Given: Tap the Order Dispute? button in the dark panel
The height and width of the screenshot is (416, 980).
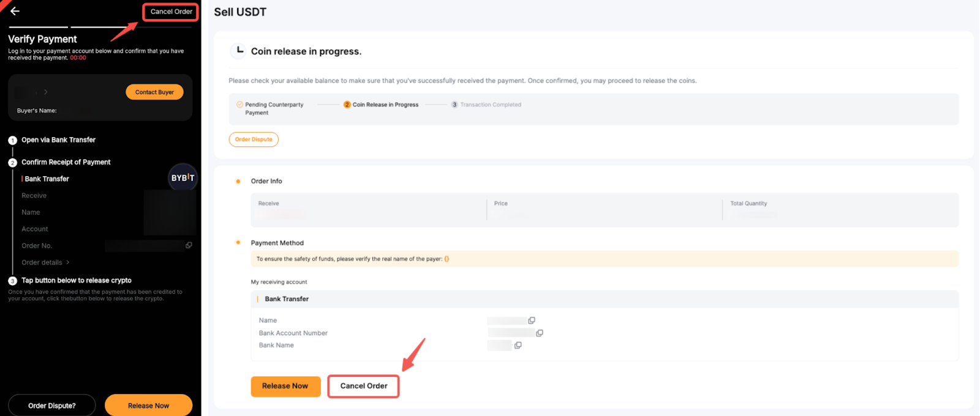Looking at the screenshot, I should tap(52, 406).
